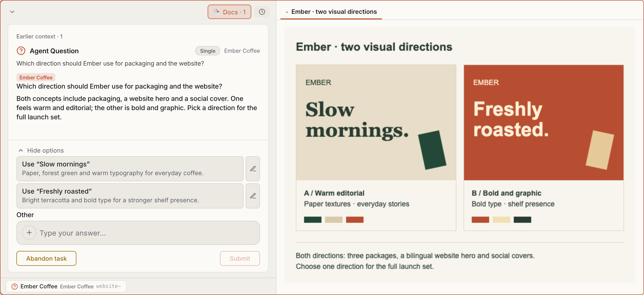This screenshot has height=295, width=644.
Task: Click A / Warm editorial heading
Action: [334, 193]
